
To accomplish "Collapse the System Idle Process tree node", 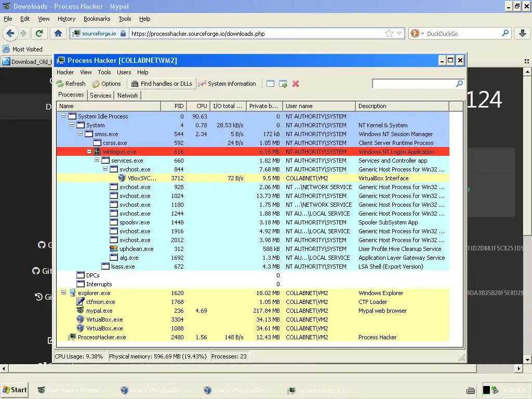I will (x=63, y=116).
